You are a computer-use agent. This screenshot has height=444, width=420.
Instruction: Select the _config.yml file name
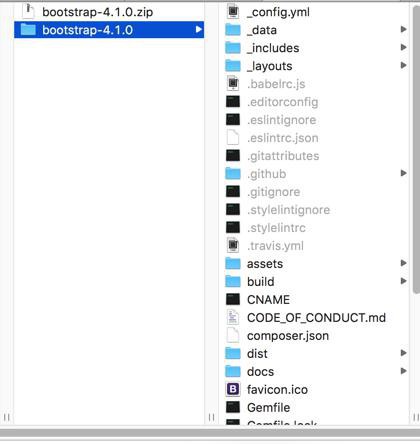pyautogui.click(x=278, y=12)
